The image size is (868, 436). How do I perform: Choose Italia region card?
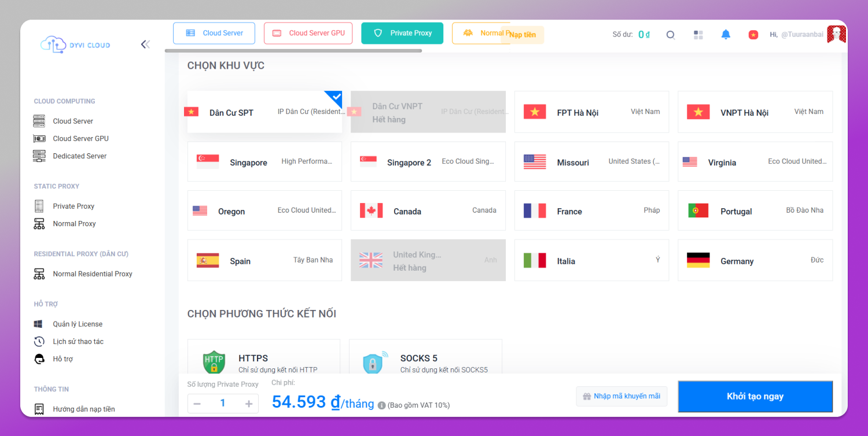(591, 260)
